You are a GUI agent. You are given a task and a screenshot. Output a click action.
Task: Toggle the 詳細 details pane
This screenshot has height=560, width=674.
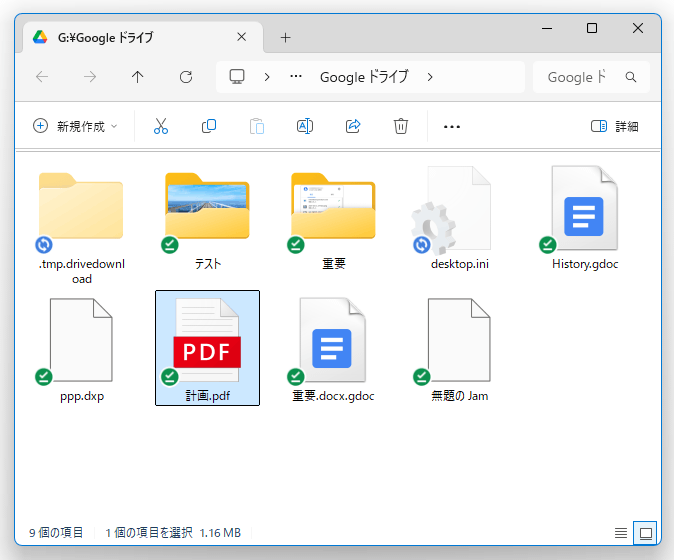614,126
